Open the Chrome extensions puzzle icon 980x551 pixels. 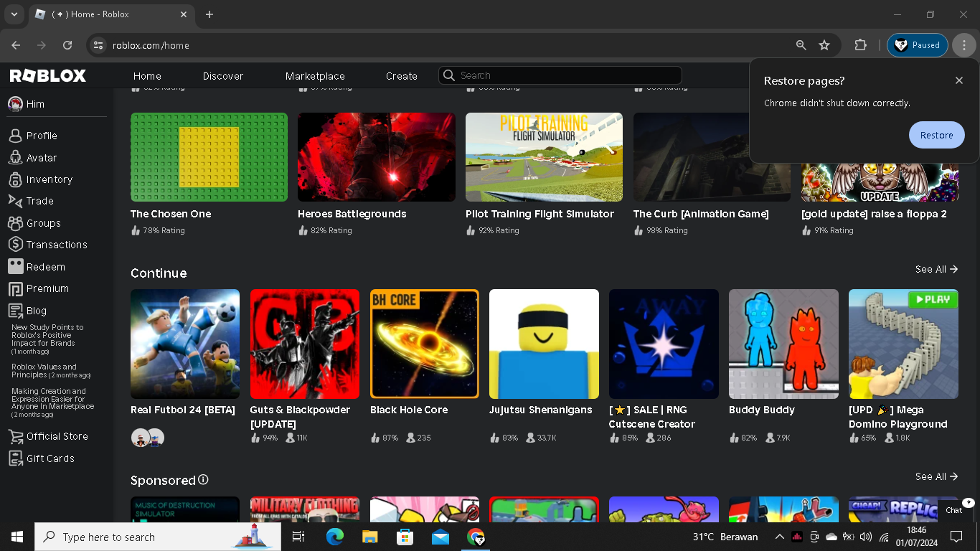(860, 45)
